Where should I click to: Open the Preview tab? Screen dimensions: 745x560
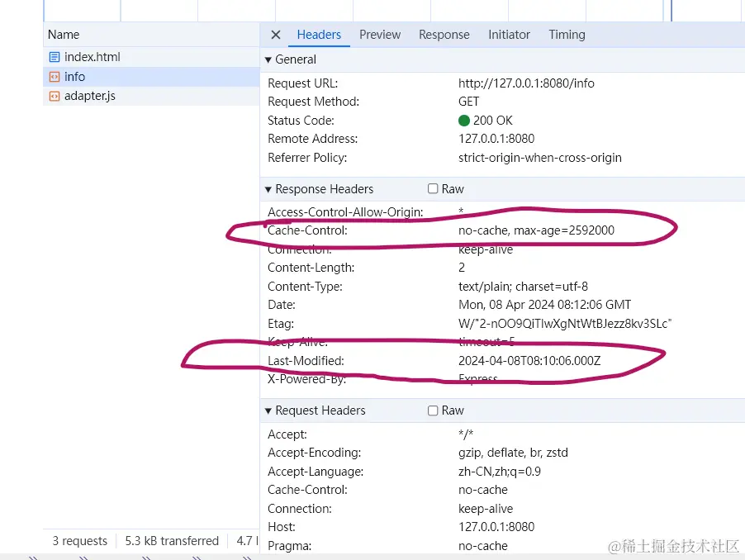point(380,35)
